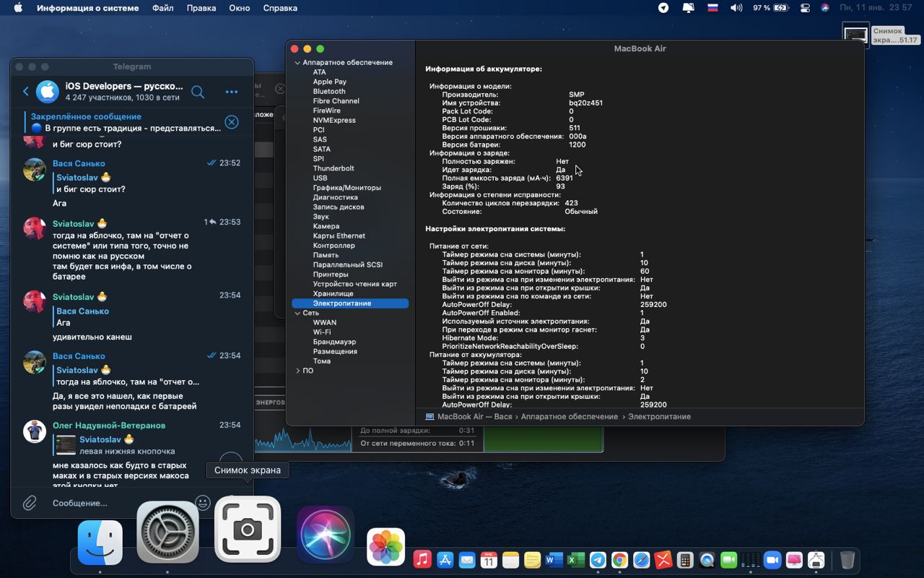Screen dimensions: 924x578
Task: Open Google Chrome from Dock
Action: pyautogui.click(x=619, y=560)
